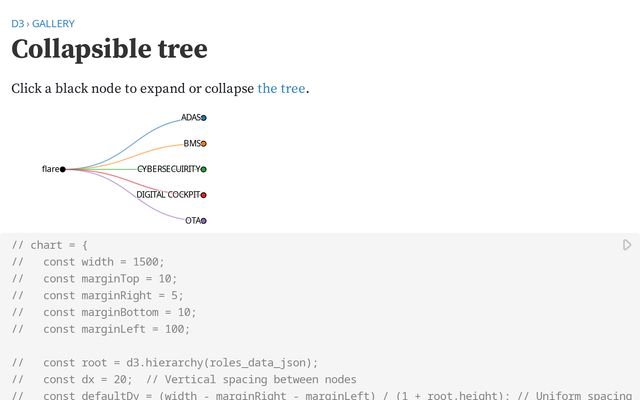Click the BMS text label
Screen dimensions: 640x400
click(x=192, y=144)
